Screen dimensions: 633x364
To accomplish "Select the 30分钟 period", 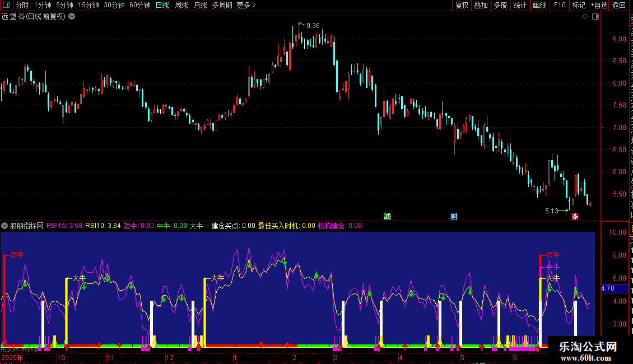I will [x=114, y=5].
